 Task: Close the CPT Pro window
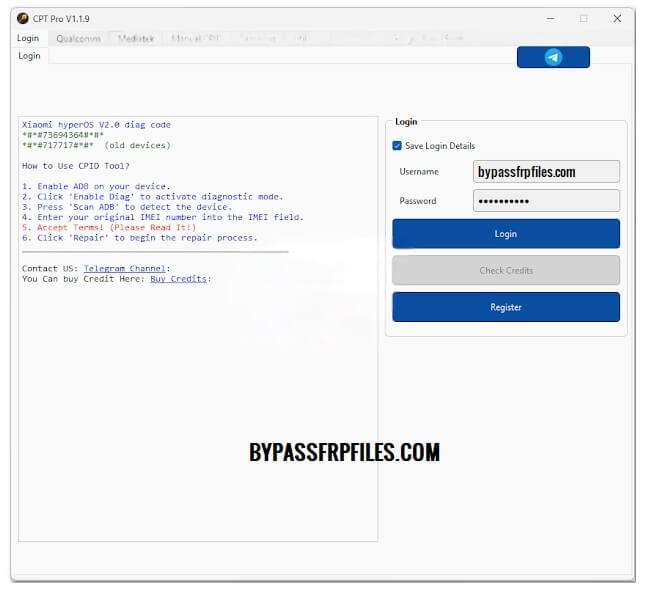(617, 19)
